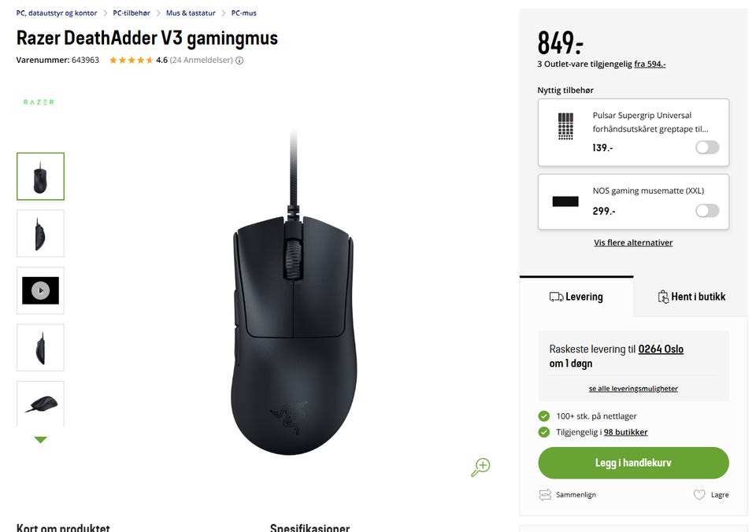Click the magnifying glass zoom icon
Viewport: 756px width, 532px height.
tap(480, 467)
